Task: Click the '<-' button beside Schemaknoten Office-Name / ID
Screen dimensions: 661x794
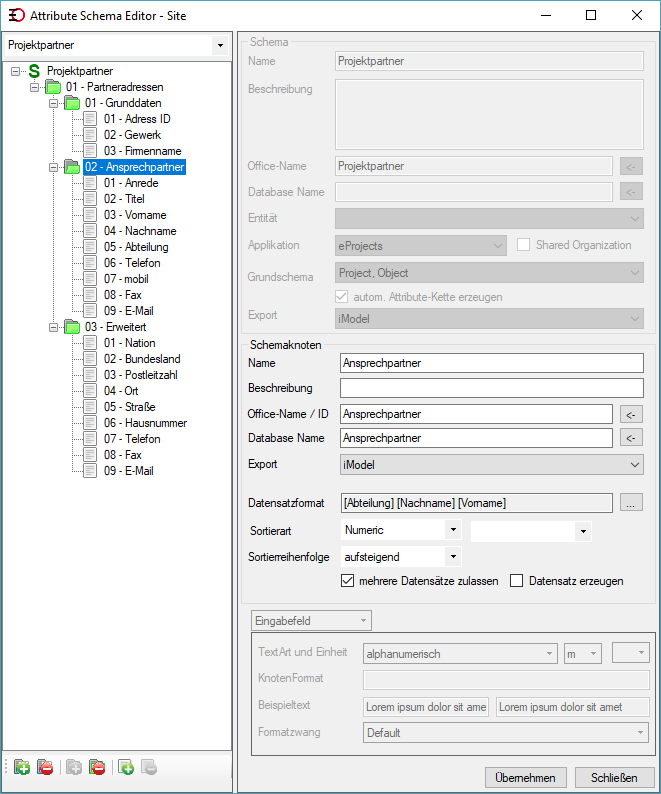Action: (631, 414)
